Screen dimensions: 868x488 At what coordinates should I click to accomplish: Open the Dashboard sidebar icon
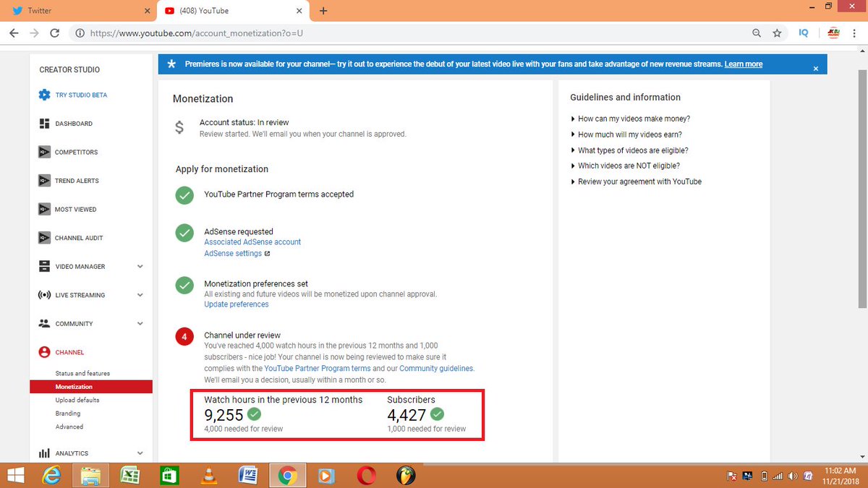pyautogui.click(x=44, y=124)
